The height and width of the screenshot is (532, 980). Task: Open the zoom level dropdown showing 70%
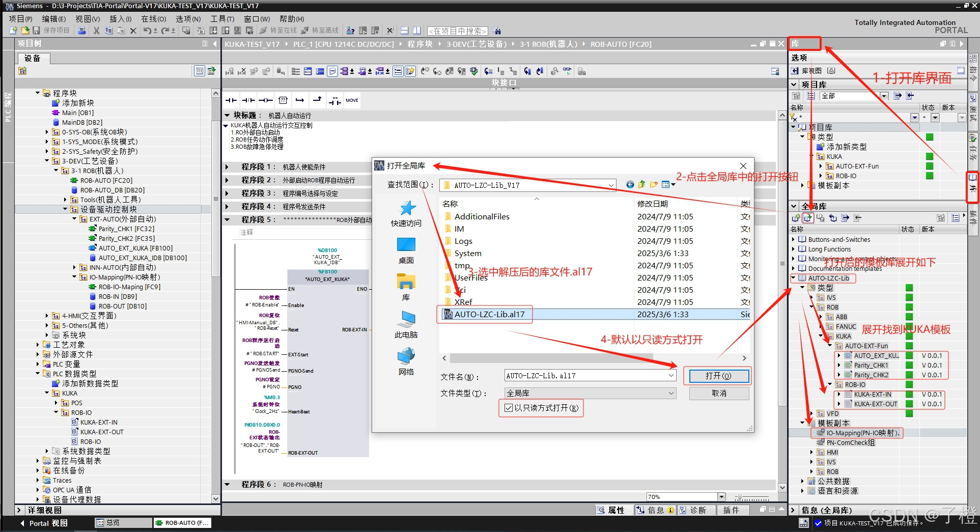click(x=721, y=497)
